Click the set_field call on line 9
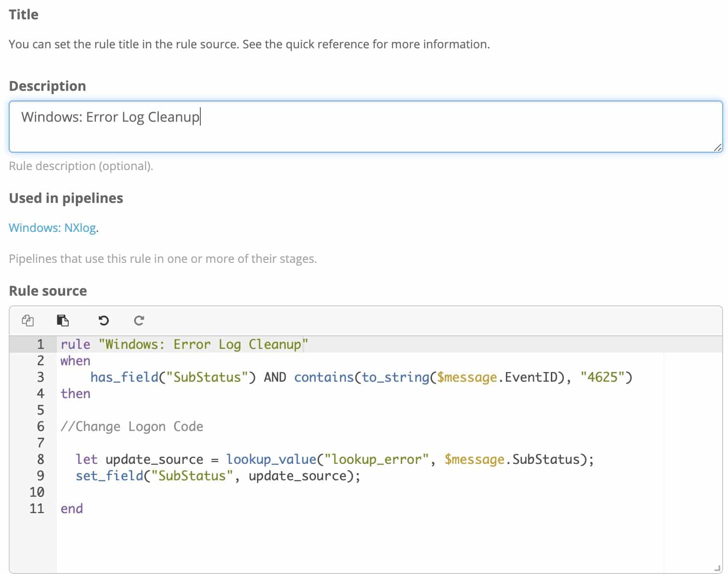The height and width of the screenshot is (574, 728). coord(109,476)
